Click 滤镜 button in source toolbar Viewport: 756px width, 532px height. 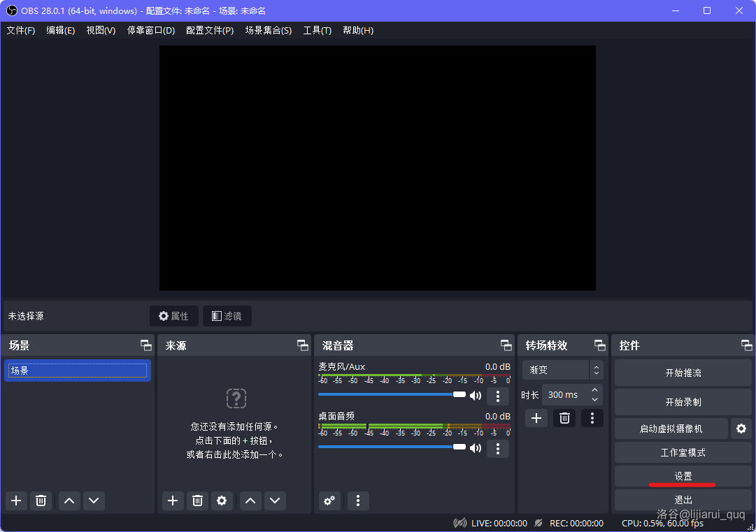[x=227, y=316]
